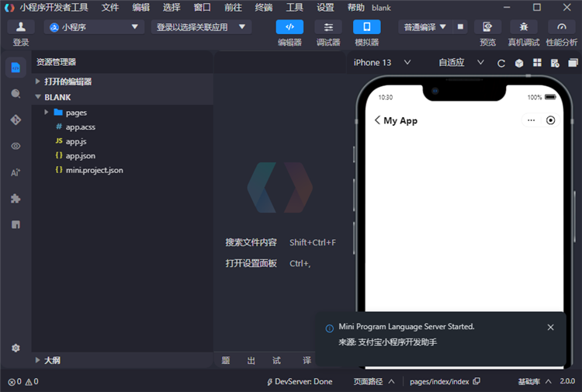The height and width of the screenshot is (392, 582).
Task: Click the login avatar button
Action: 21,26
